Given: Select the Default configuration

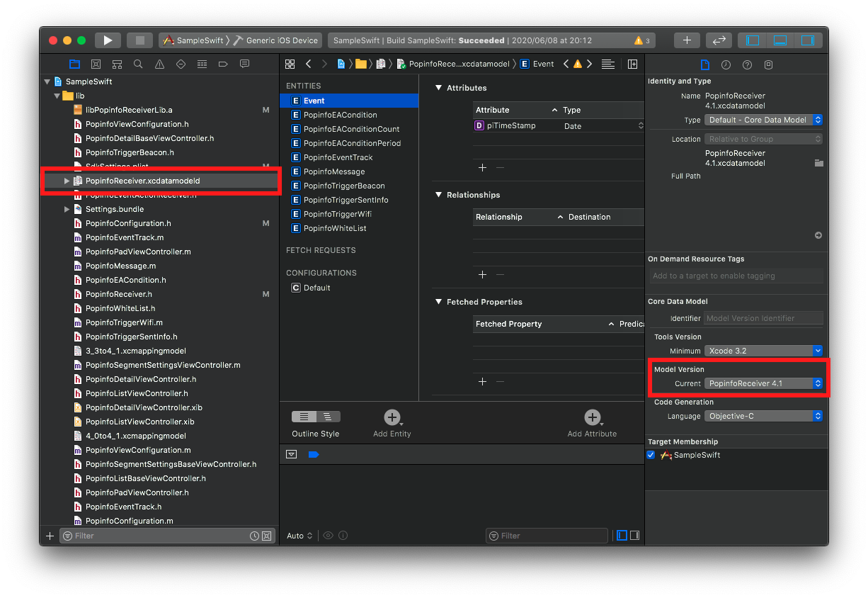Looking at the screenshot, I should coord(316,288).
